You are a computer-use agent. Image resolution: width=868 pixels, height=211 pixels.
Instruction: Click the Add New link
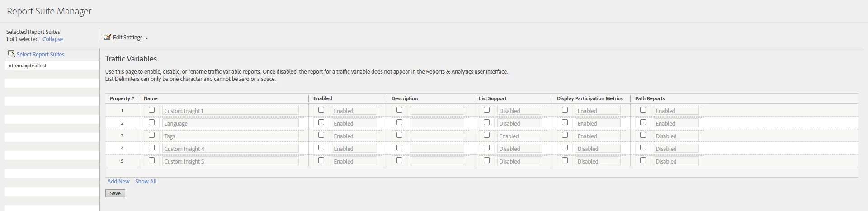pos(118,182)
